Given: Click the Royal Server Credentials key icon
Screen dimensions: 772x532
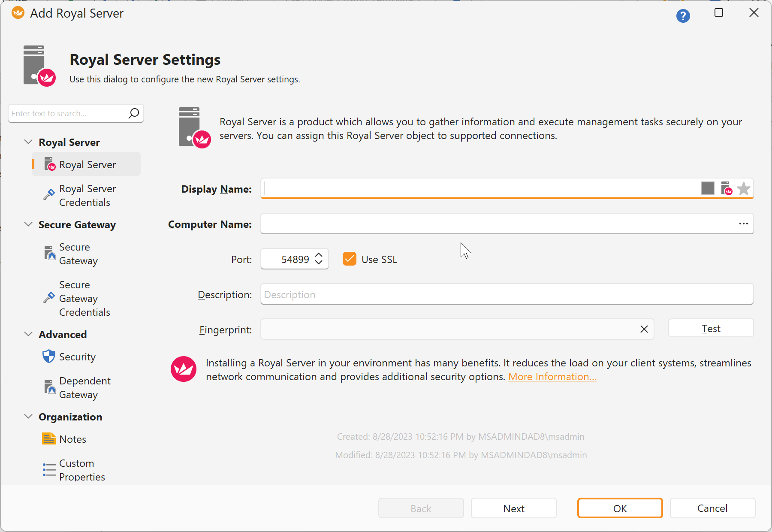Looking at the screenshot, I should click(x=49, y=194).
